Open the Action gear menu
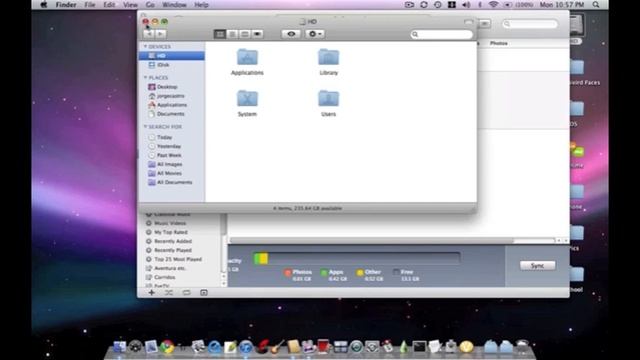640x360 pixels. (315, 34)
